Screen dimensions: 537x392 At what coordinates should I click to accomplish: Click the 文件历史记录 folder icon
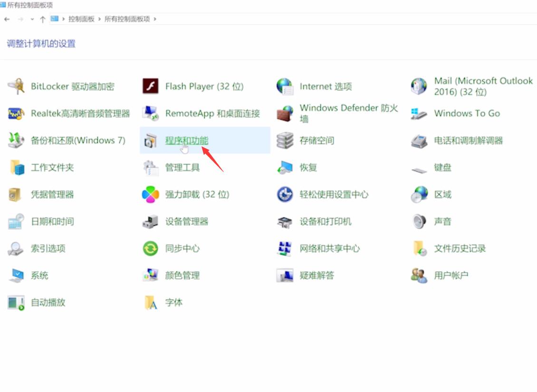420,249
